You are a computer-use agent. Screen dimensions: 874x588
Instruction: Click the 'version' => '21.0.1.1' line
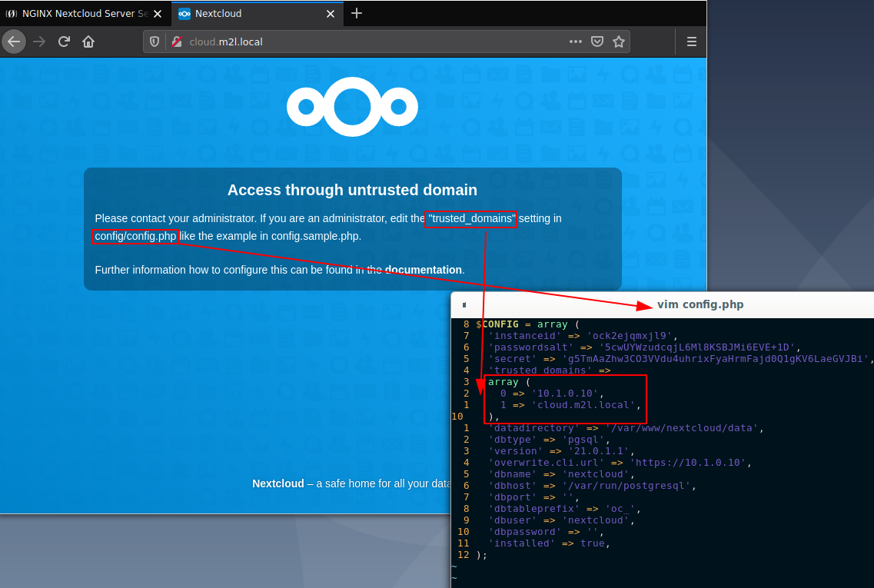point(561,451)
